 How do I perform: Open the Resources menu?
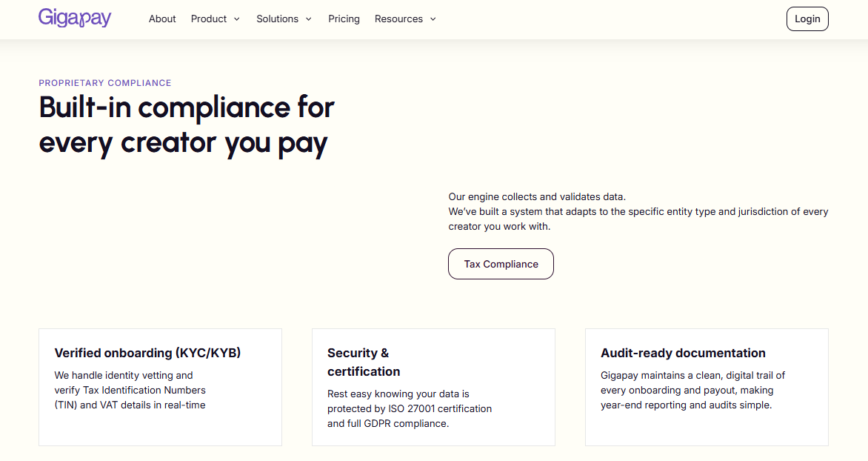pyautogui.click(x=398, y=19)
